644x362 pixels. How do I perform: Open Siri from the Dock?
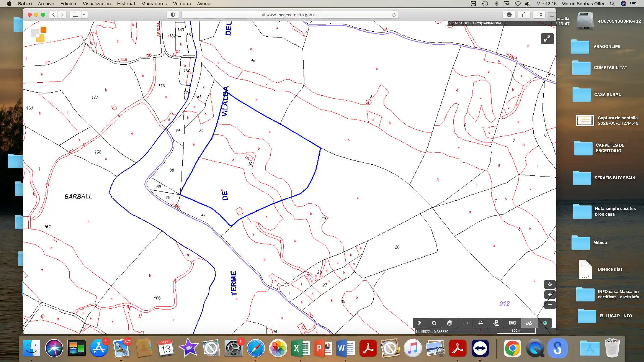pyautogui.click(x=54, y=348)
